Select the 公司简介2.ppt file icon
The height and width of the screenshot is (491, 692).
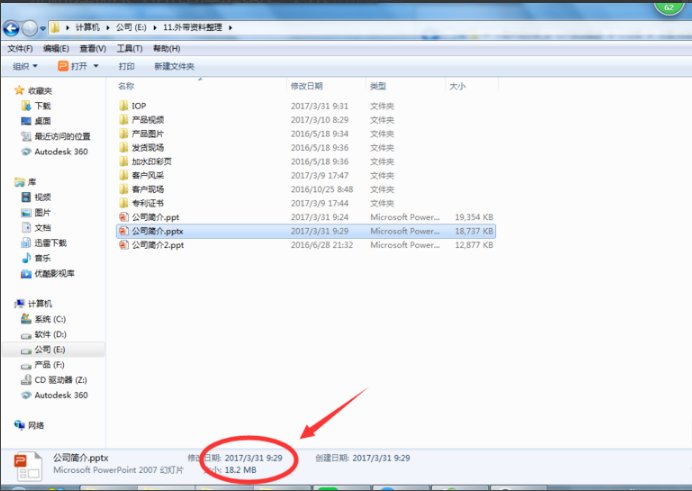pyautogui.click(x=124, y=245)
